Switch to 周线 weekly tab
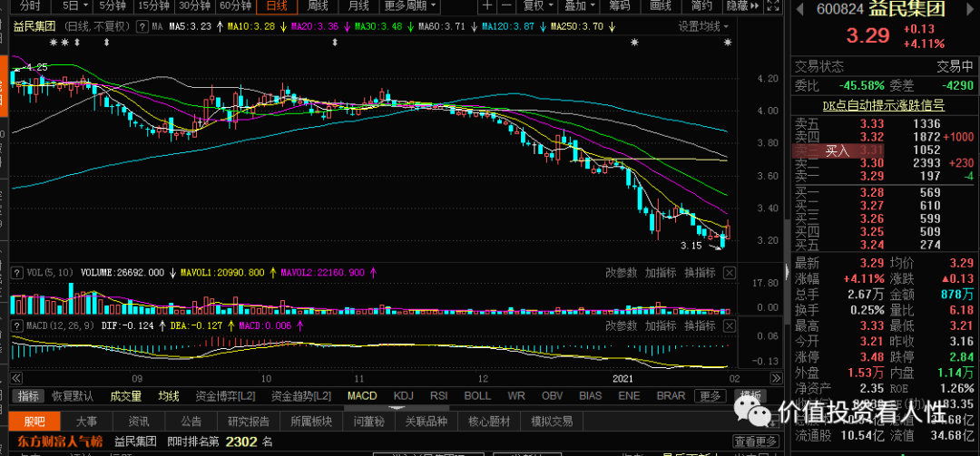The width and height of the screenshot is (980, 456). (317, 6)
